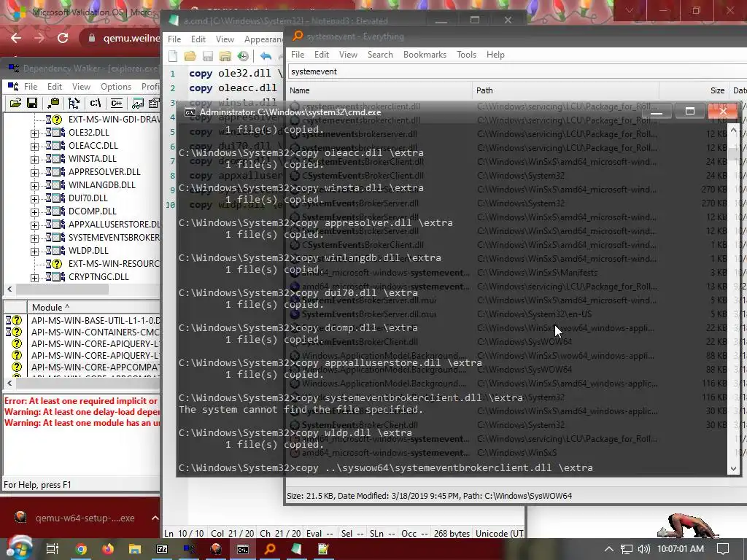Image resolution: width=747 pixels, height=560 pixels.
Task: Open File menu in Notepad3
Action: pos(174,39)
